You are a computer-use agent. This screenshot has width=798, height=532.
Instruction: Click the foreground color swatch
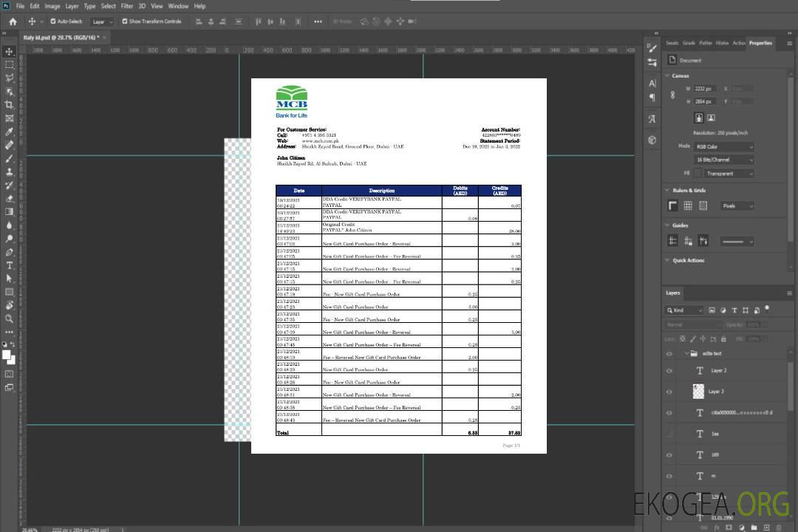coord(7,355)
